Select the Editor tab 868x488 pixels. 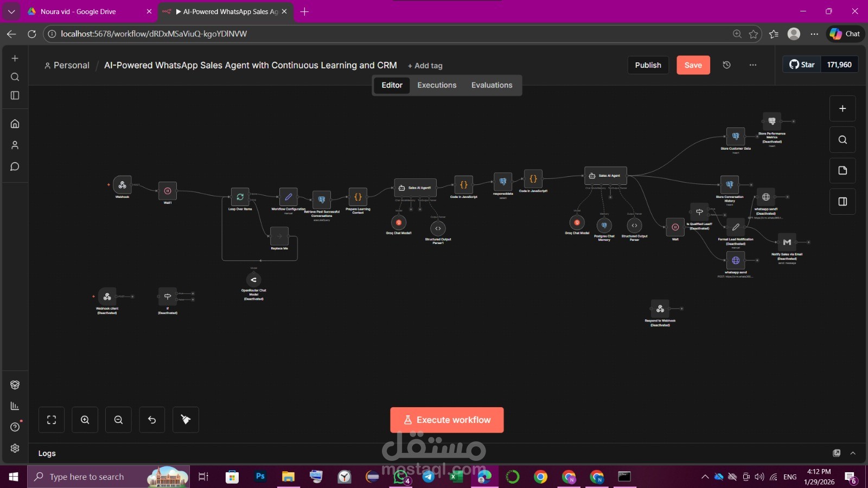(392, 85)
